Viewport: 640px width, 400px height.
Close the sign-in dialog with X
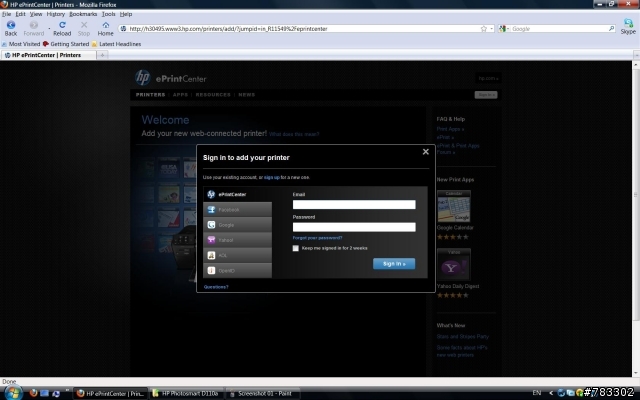point(426,152)
